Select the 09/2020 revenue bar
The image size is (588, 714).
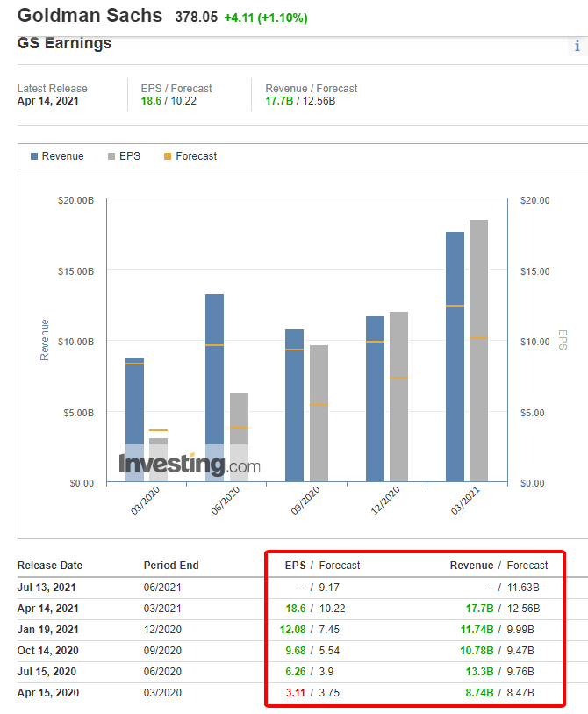point(295,405)
